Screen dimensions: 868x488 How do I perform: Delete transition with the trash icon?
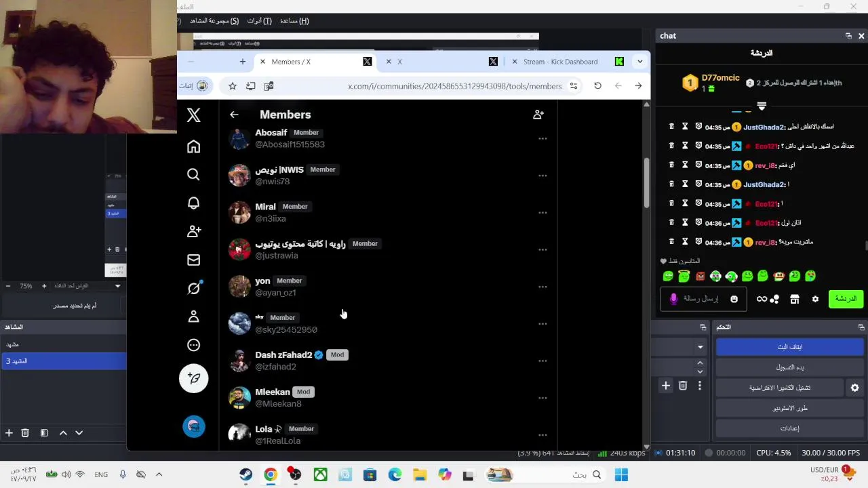pos(683,386)
